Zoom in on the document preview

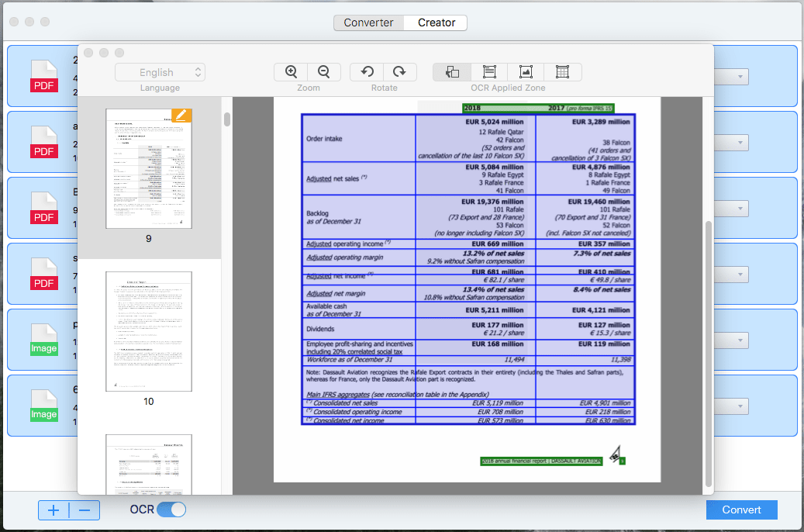290,71
